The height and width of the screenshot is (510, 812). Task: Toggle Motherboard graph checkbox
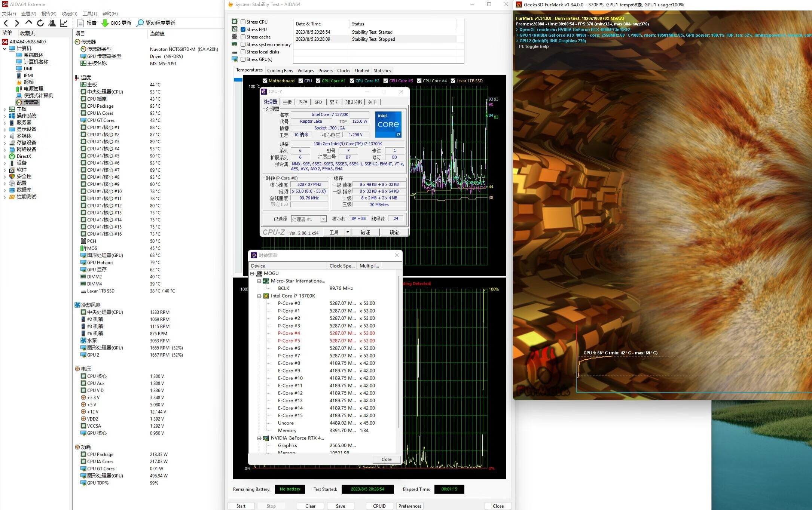pos(265,81)
